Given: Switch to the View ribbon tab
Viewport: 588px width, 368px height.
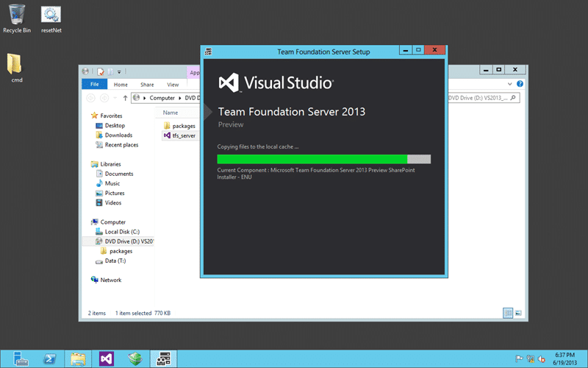Looking at the screenshot, I should click(x=173, y=85).
